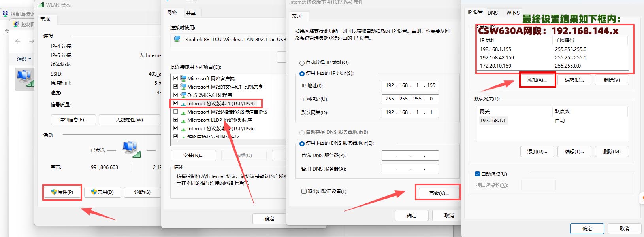This screenshot has width=644, height=237.
Task: Toggle 自动跃点 checkbox
Action: click(x=477, y=174)
